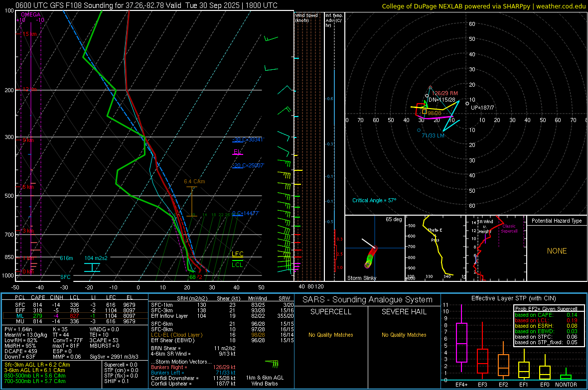The image size is (588, 390).
Task: Click the Corfidi Downshear vector line
Action: click(x=193, y=378)
